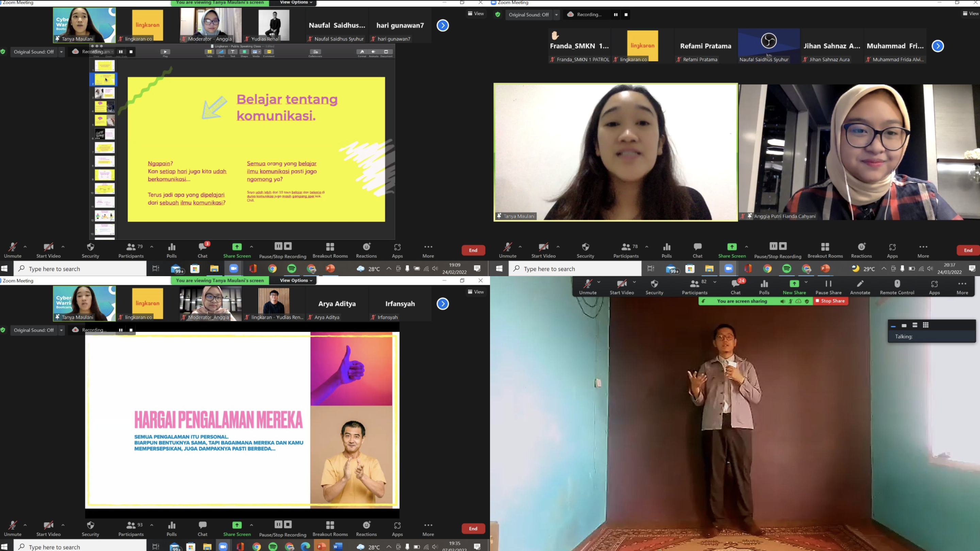Click Pause/Stop Recording in 78-participant meeting
The height and width of the screenshot is (551, 980).
tap(778, 251)
